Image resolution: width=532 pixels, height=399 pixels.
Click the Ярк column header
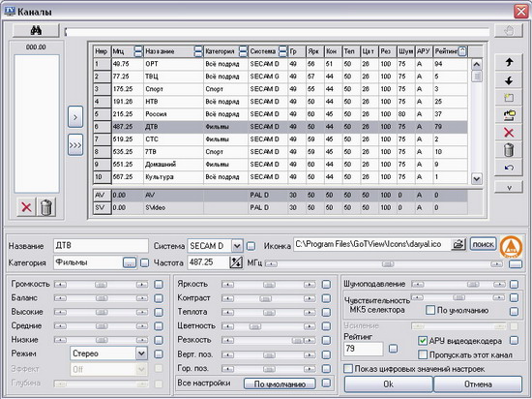(315, 51)
